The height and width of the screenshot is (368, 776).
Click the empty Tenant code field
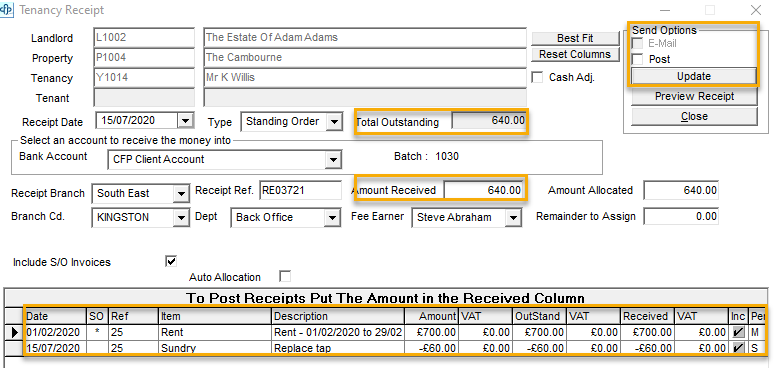click(x=144, y=97)
